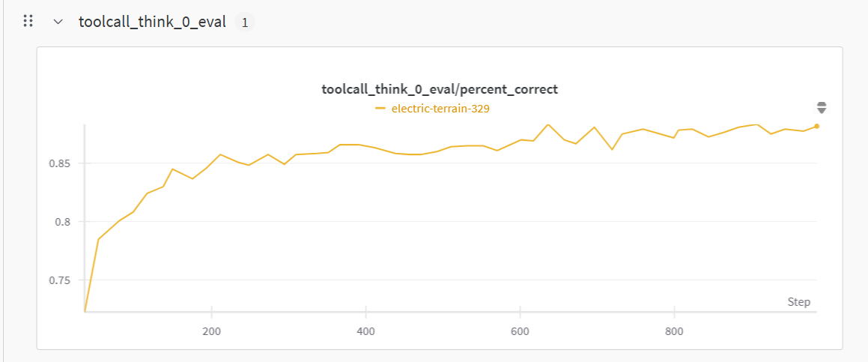The width and height of the screenshot is (868, 362).
Task: Click the yellow legend line swatch
Action: pyautogui.click(x=380, y=109)
